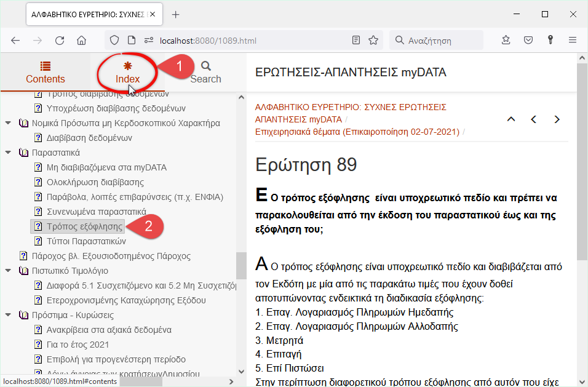Click the Ερώτηση 89 heading
The height and width of the screenshot is (387, 588).
coord(306,165)
